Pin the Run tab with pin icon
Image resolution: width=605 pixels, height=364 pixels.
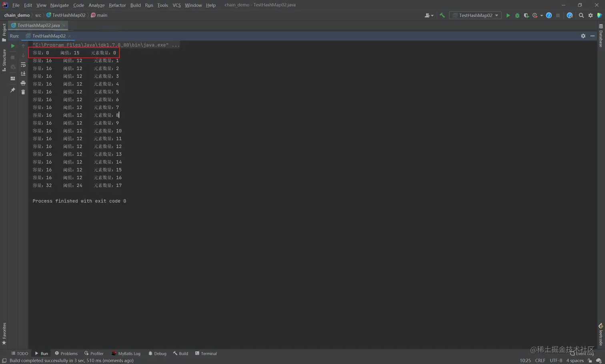point(13,90)
